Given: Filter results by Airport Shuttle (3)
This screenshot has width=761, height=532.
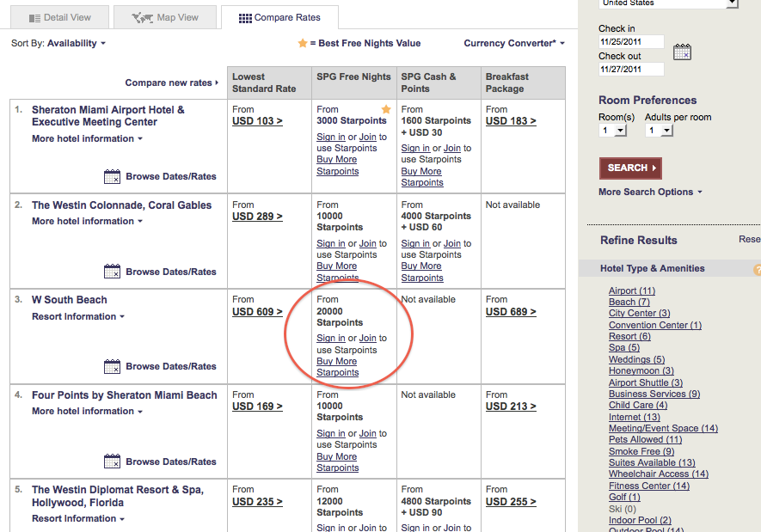Looking at the screenshot, I should pos(646,382).
